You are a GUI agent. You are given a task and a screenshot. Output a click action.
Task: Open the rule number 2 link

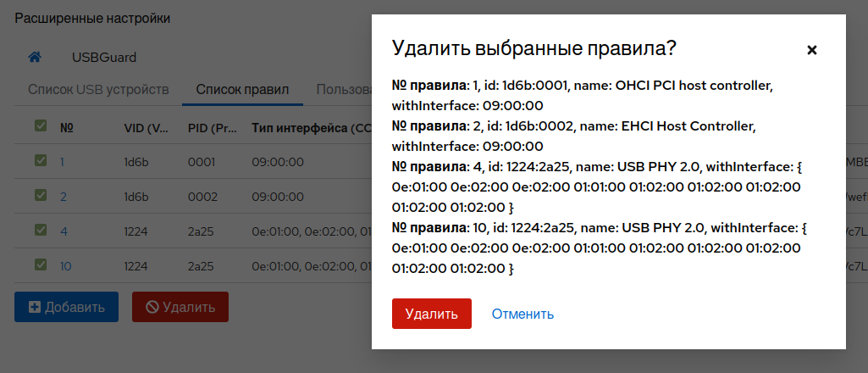pyautogui.click(x=64, y=197)
